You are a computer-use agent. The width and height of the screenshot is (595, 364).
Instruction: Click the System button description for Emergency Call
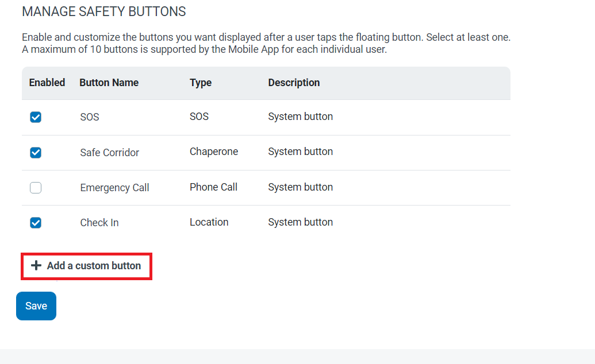pos(300,187)
